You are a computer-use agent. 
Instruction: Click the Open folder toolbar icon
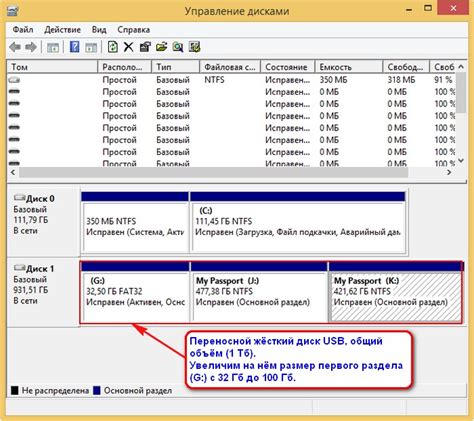click(161, 47)
